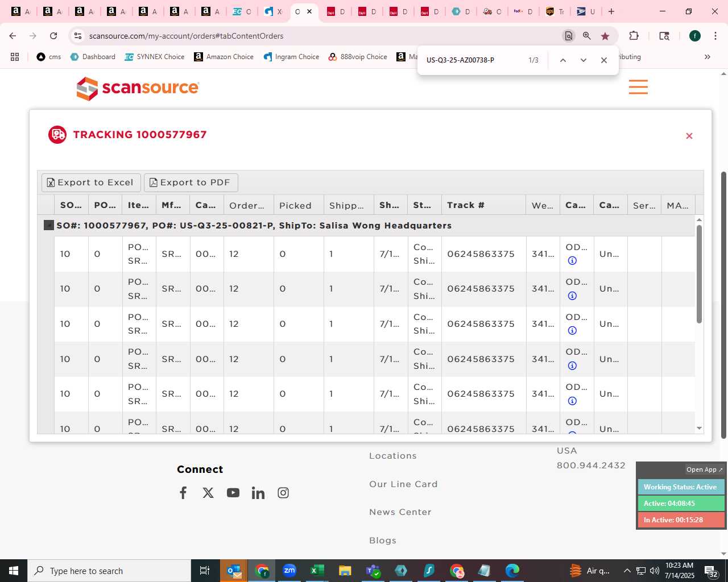Open the Locations footer link
Screen dimensions: 728x582
(x=393, y=456)
